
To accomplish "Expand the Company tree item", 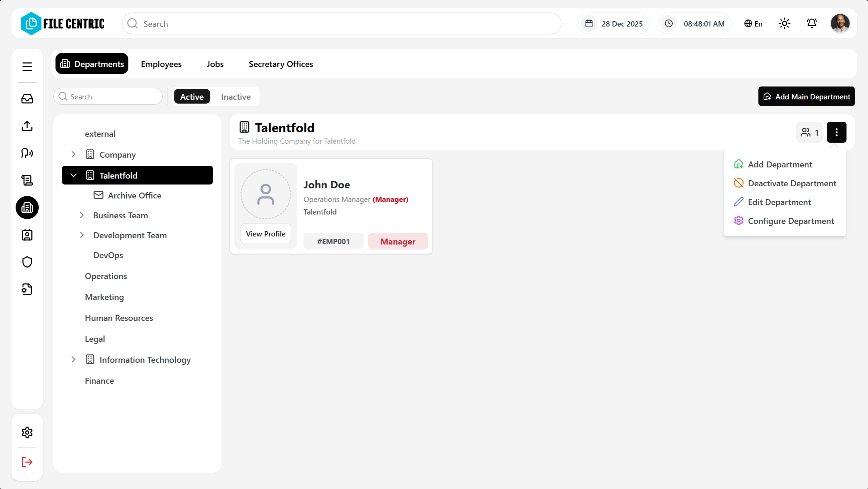I will tap(73, 154).
